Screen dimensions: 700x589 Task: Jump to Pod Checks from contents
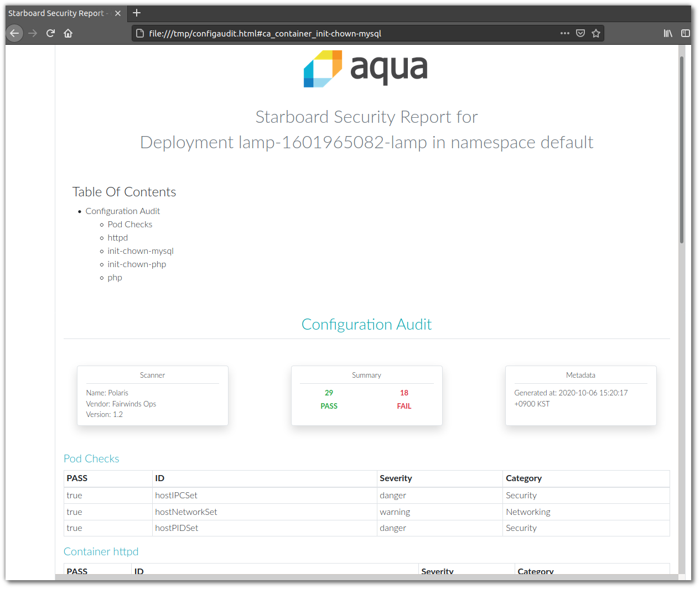130,225
